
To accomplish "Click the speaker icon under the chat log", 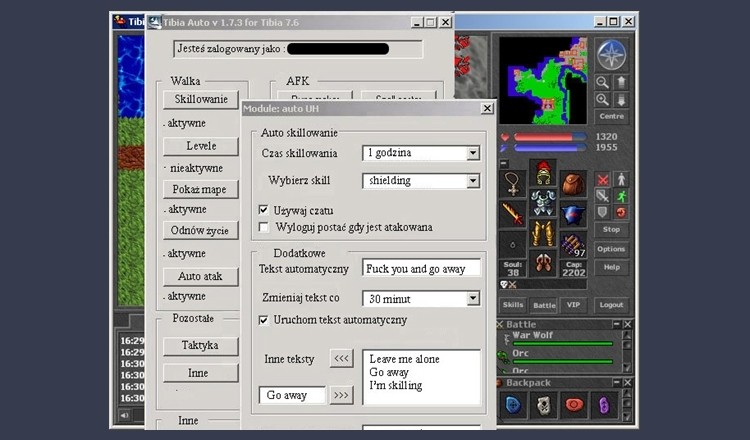I will pos(124,415).
